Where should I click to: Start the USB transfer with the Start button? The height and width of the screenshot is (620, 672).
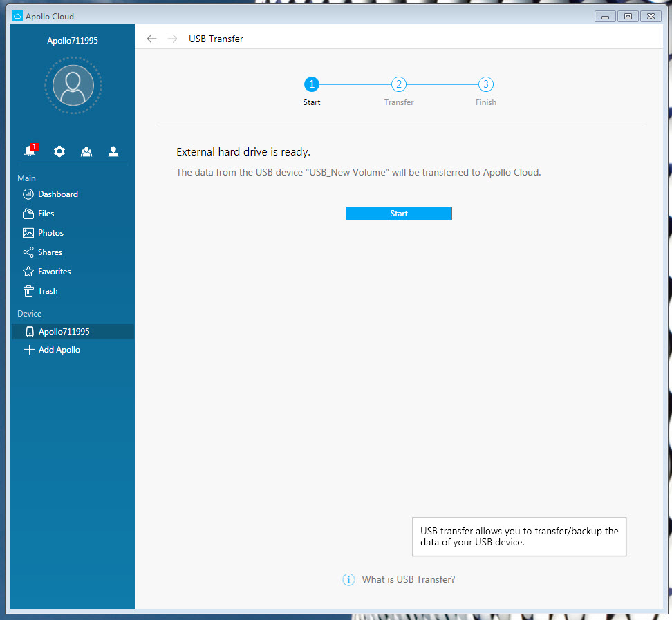coord(399,214)
